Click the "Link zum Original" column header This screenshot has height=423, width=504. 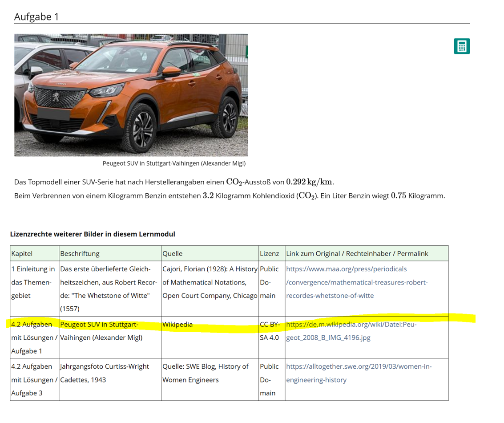(357, 253)
